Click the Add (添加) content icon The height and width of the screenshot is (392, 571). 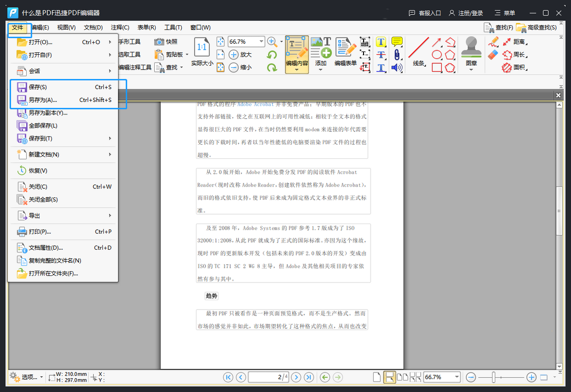tap(321, 48)
